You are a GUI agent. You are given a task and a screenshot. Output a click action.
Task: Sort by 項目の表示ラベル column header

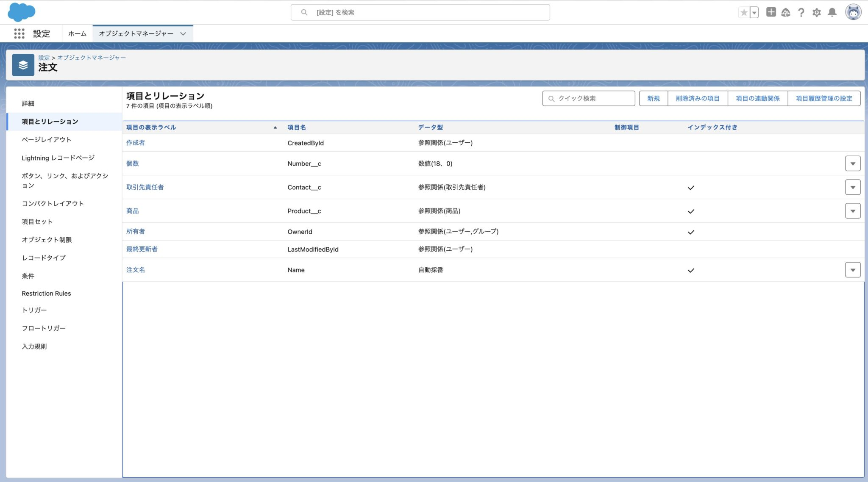tap(151, 127)
